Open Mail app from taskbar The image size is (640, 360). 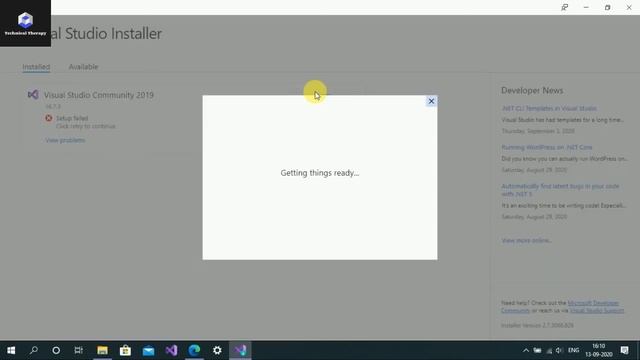point(149,350)
